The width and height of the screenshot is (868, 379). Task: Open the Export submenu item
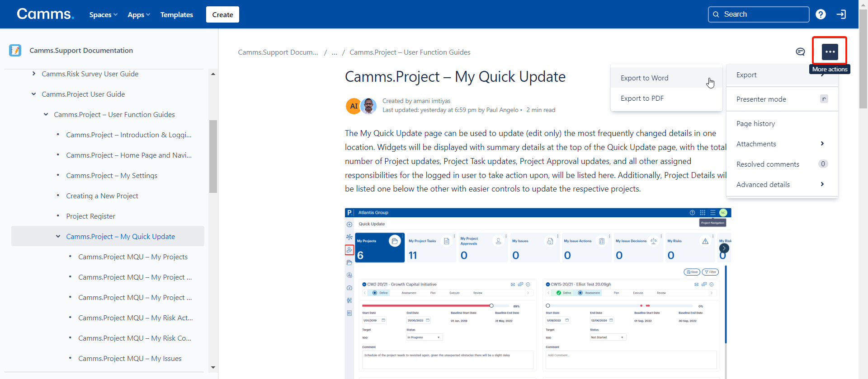tap(782, 75)
